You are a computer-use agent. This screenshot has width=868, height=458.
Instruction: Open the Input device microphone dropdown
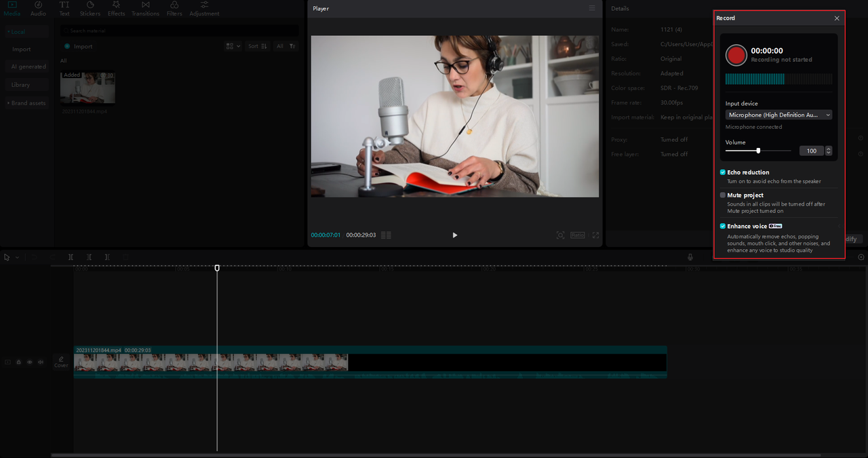pos(778,115)
